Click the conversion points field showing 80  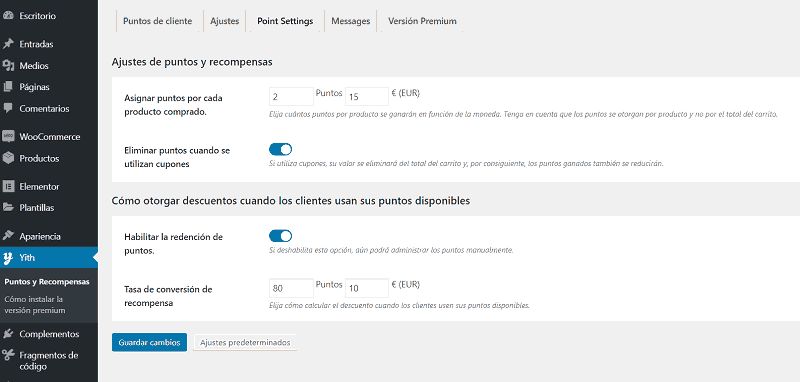(x=291, y=288)
